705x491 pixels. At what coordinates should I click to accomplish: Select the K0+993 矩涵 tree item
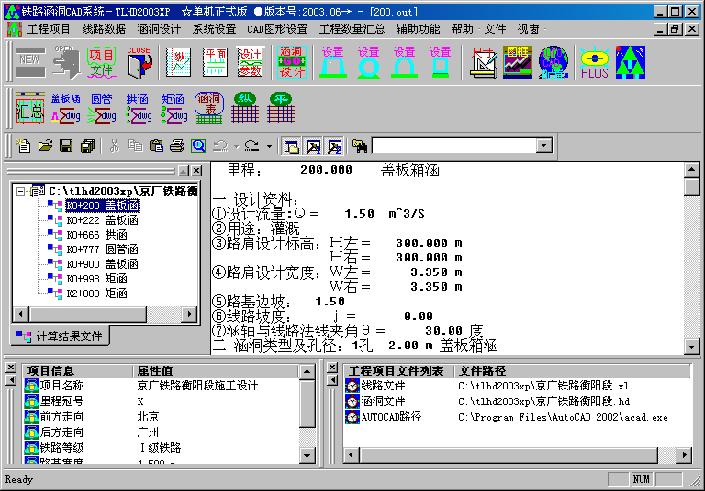coord(97,278)
